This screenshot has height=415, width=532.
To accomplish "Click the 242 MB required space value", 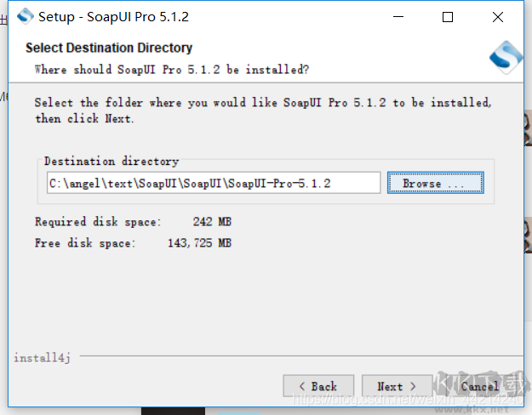I will click(x=212, y=222).
